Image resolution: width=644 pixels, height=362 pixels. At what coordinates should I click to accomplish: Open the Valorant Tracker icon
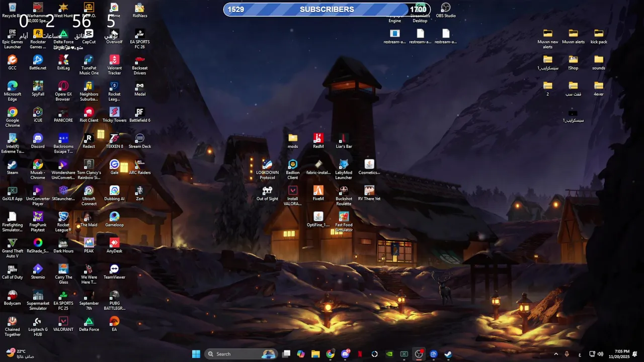pyautogui.click(x=114, y=65)
